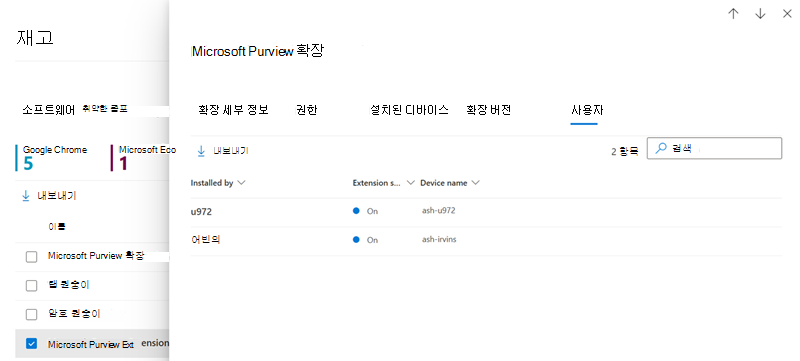The image size is (800, 361).
Task: Switch to 확장 버전 tab
Action: click(x=489, y=110)
